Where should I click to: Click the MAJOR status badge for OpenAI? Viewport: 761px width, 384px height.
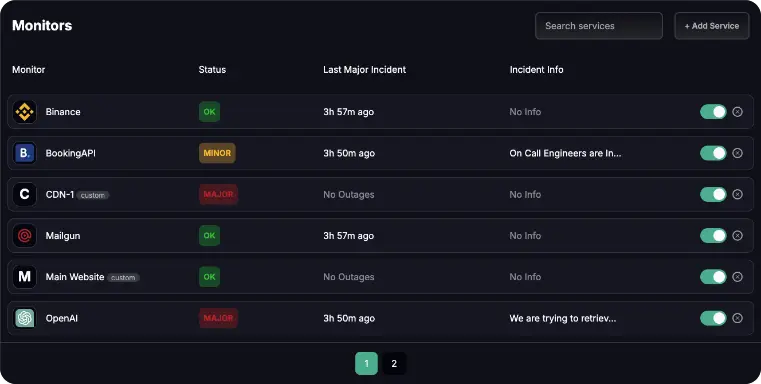point(218,318)
